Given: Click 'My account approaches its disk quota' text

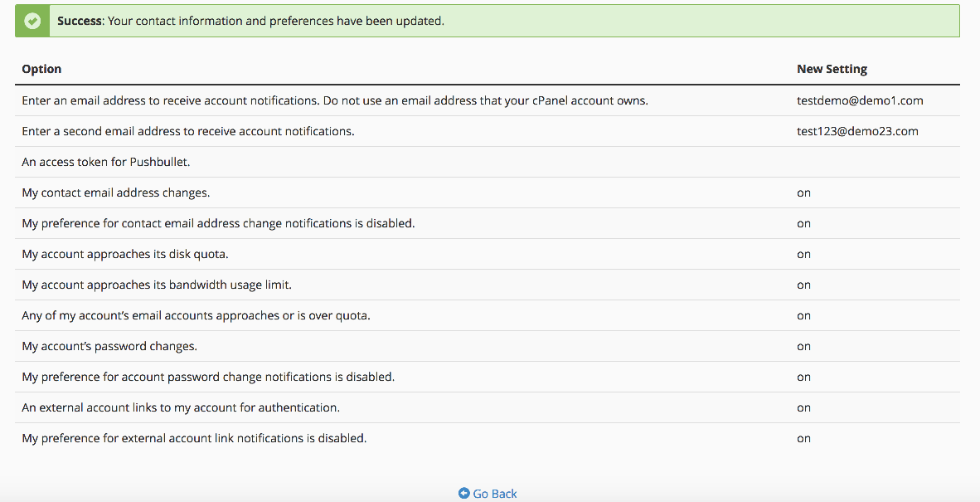Looking at the screenshot, I should pos(125,254).
